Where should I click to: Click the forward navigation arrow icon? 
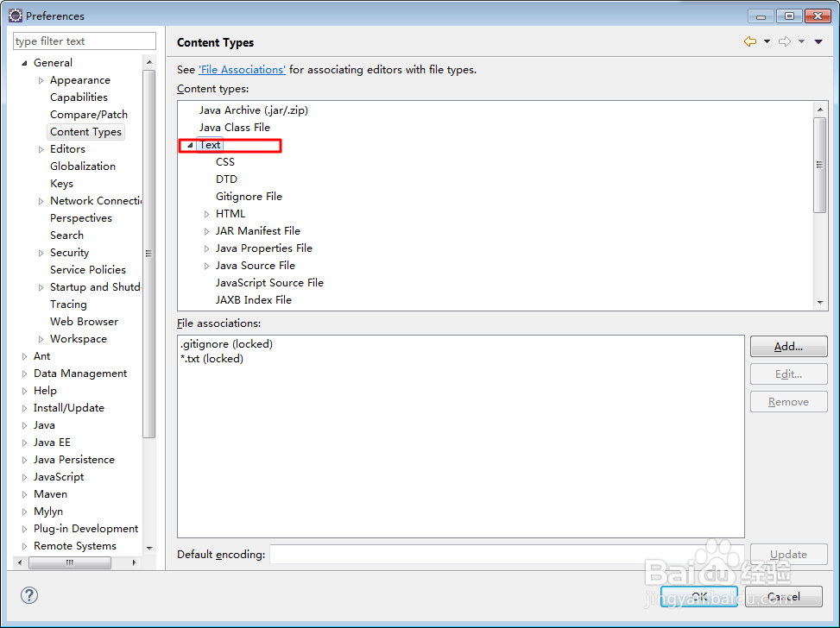tap(784, 41)
